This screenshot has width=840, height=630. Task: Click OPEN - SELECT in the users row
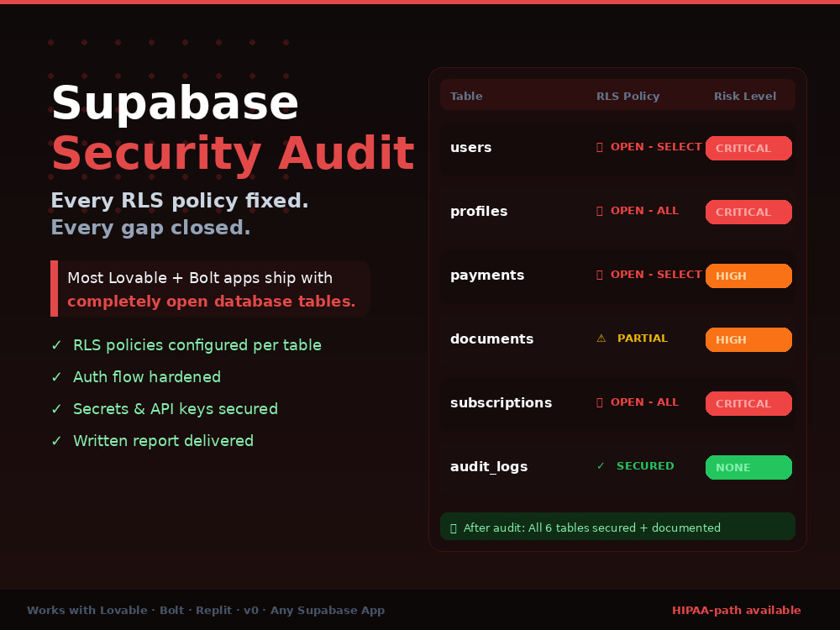point(656,147)
